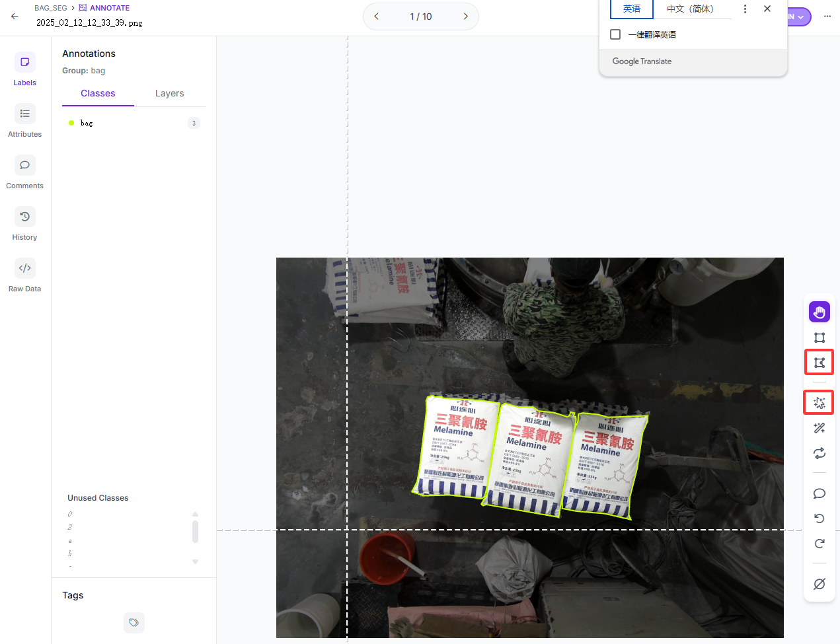Image resolution: width=840 pixels, height=644 pixels.
Task: Open the purple status dropdown button
Action: pos(800,17)
